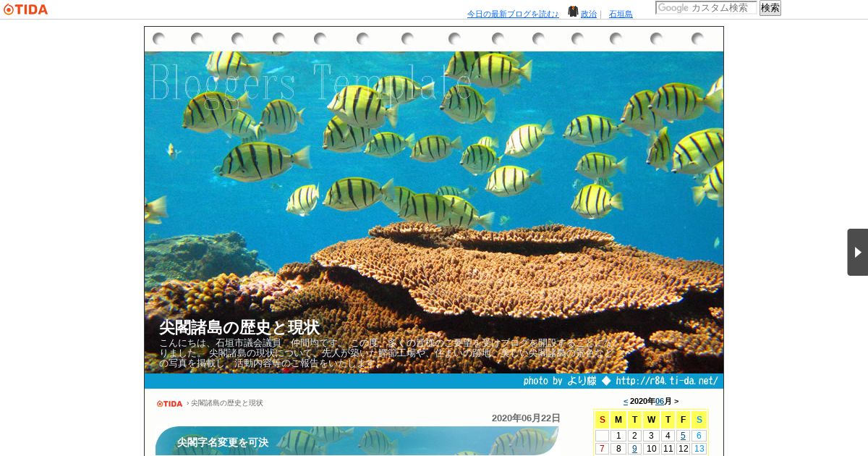This screenshot has height=456, width=868.
Task: Click calendar date 1
Action: point(618,436)
